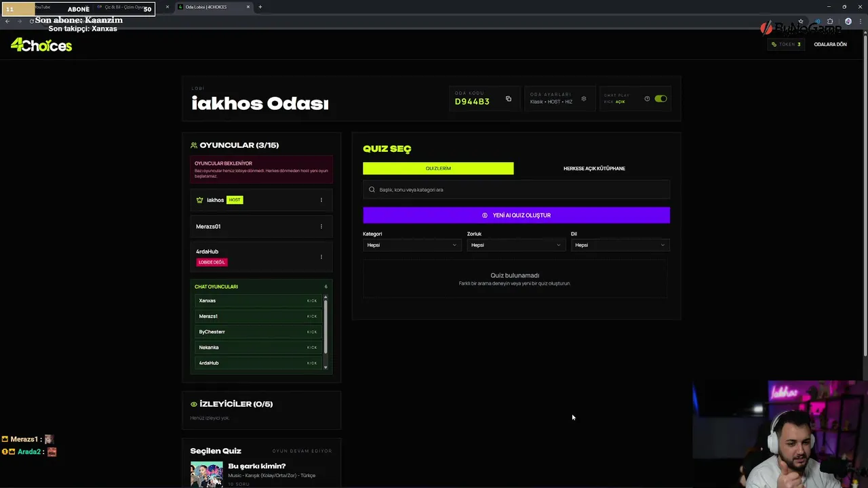Click Bu şarkı kimin? quiz title

(257, 466)
